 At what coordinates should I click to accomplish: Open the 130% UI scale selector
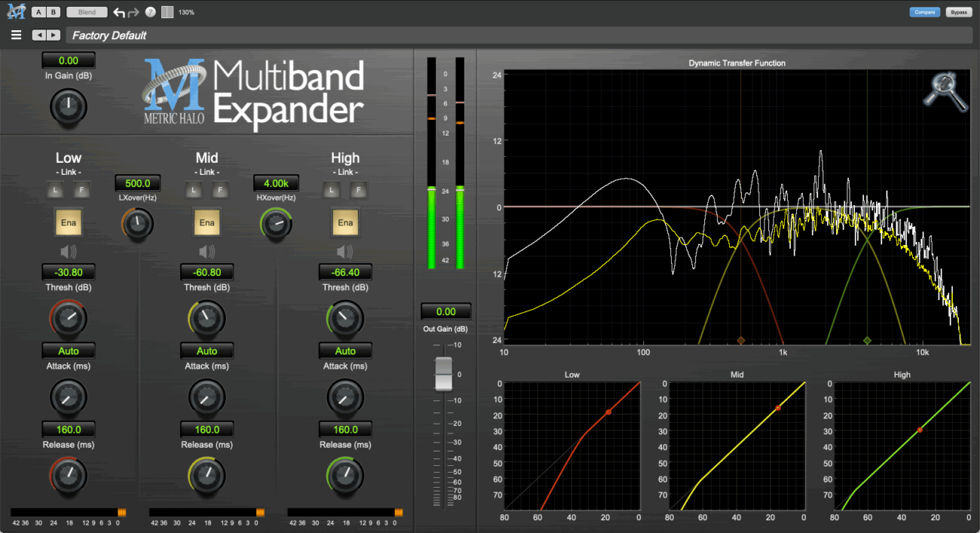point(186,12)
